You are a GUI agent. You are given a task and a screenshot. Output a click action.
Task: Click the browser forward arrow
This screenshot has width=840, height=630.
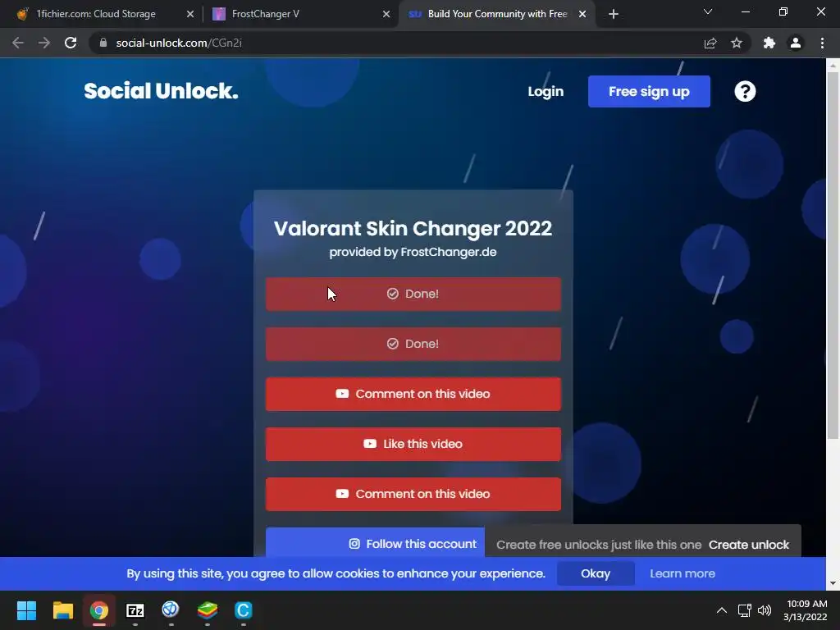44,43
